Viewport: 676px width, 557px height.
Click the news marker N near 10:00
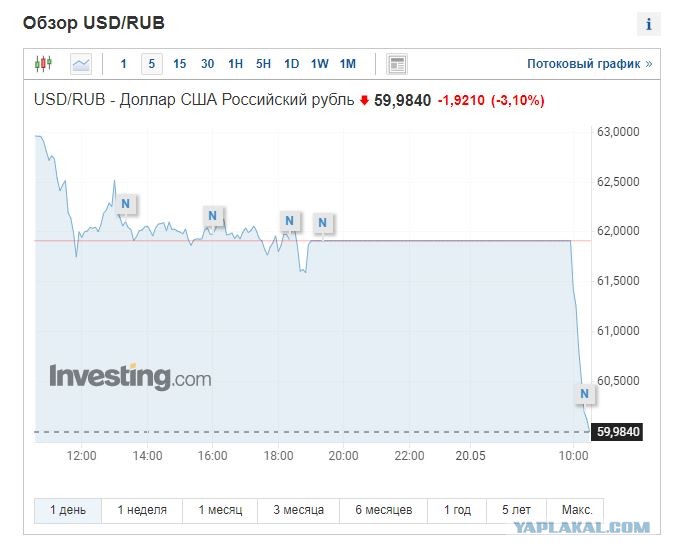point(585,393)
